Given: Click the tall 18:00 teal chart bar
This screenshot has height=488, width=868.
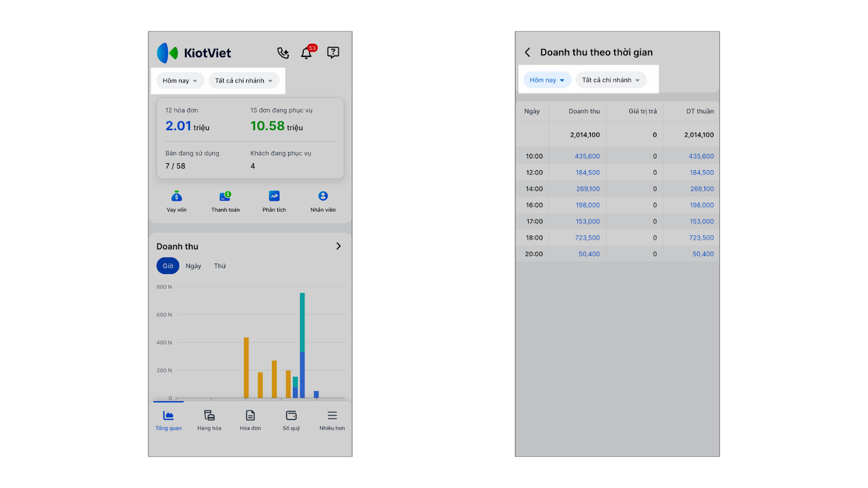Looking at the screenshot, I should (x=302, y=323).
